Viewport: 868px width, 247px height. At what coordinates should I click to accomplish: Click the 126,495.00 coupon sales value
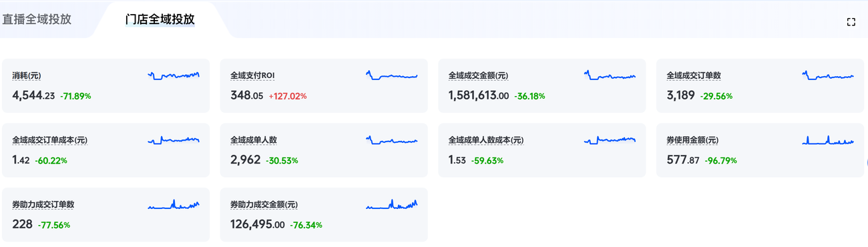[x=258, y=224]
